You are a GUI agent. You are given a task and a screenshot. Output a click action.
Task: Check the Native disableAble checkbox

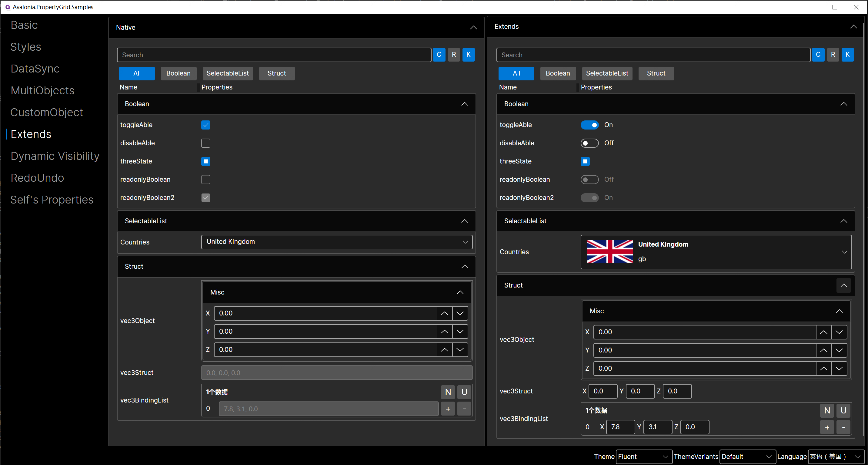[x=205, y=143]
